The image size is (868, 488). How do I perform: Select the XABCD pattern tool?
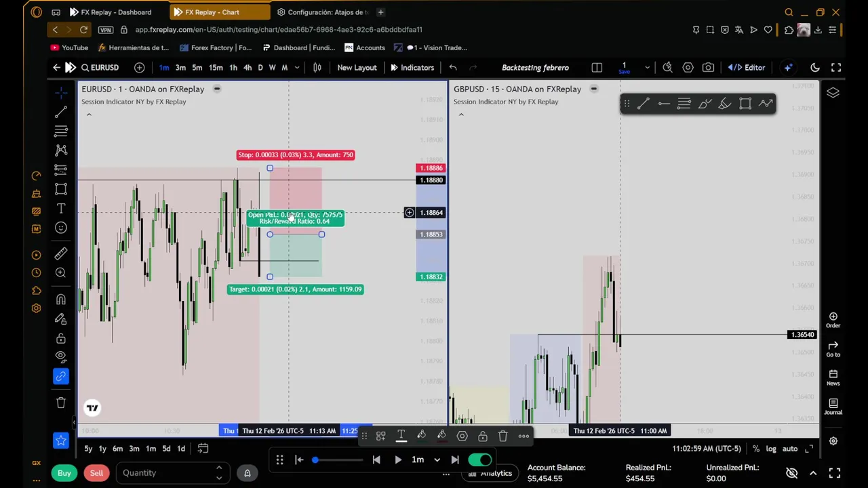[x=61, y=150]
